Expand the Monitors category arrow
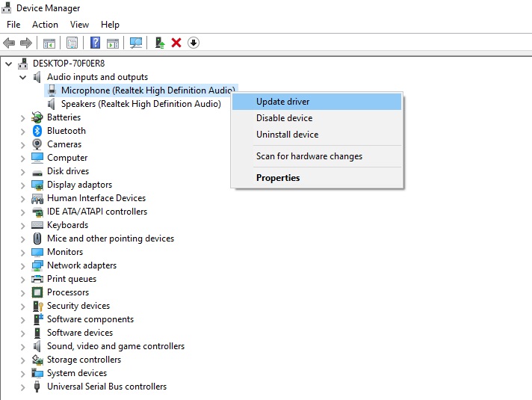 pos(22,253)
